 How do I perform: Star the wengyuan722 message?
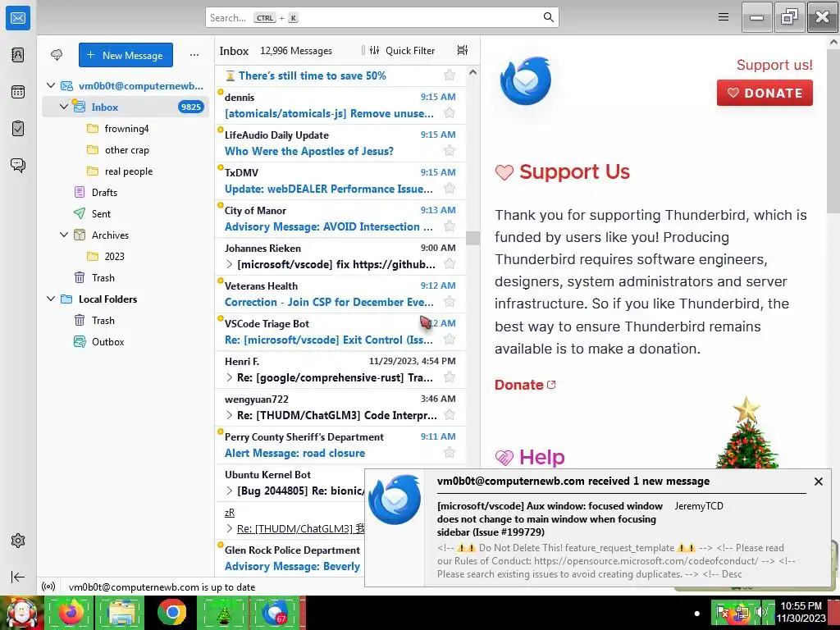450,414
